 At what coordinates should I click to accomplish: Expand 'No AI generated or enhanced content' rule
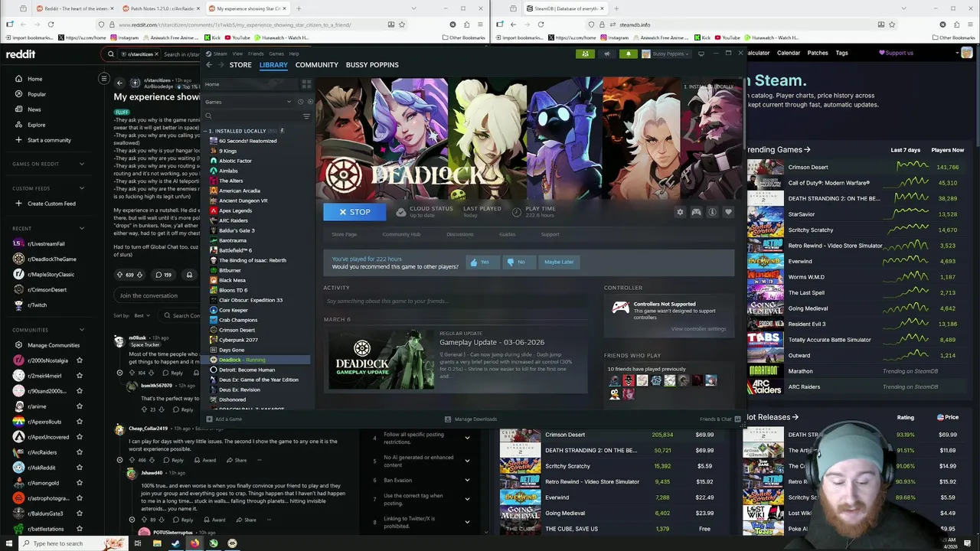(467, 461)
